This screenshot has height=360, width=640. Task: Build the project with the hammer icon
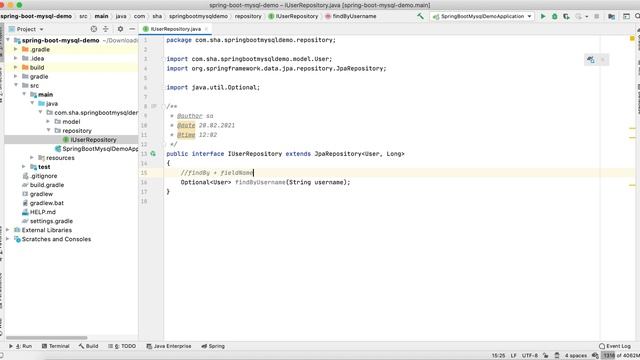click(x=420, y=16)
